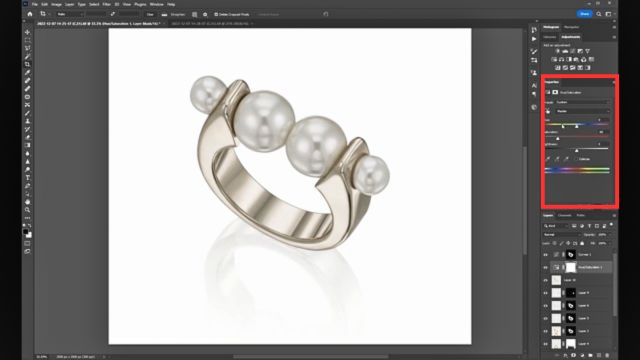The height and width of the screenshot is (360, 640).
Task: Click the delete layer trash icon
Action: pyautogui.click(x=607, y=356)
